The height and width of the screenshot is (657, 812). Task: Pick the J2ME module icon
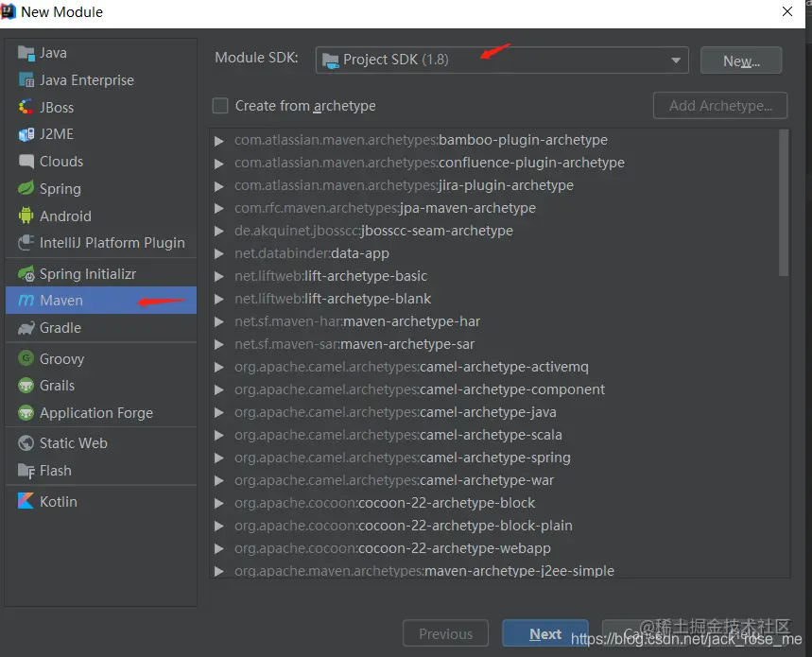26,134
